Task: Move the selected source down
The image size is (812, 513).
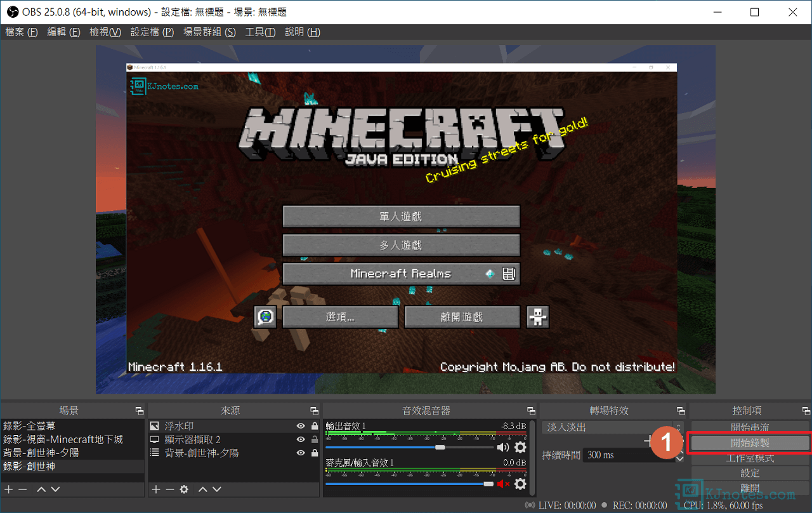Action: coord(217,490)
